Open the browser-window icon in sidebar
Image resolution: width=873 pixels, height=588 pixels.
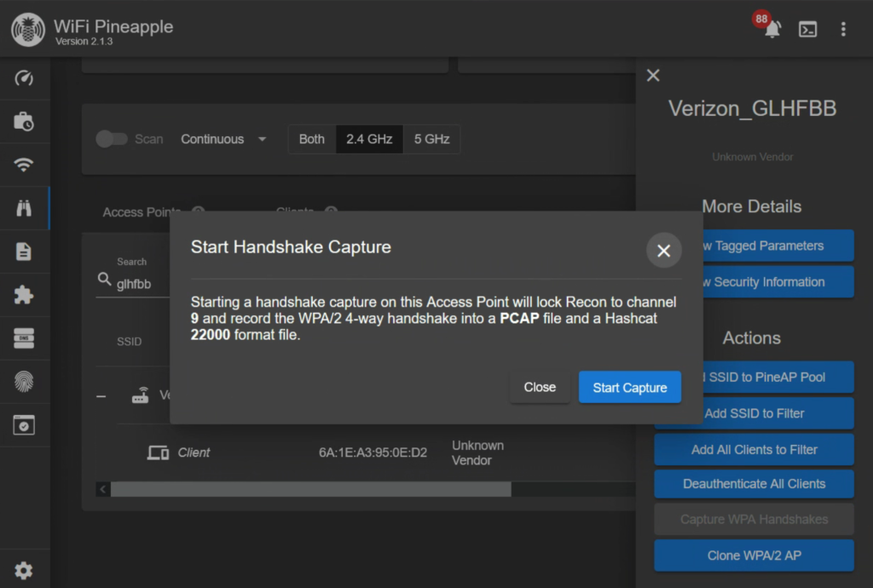[x=24, y=425]
